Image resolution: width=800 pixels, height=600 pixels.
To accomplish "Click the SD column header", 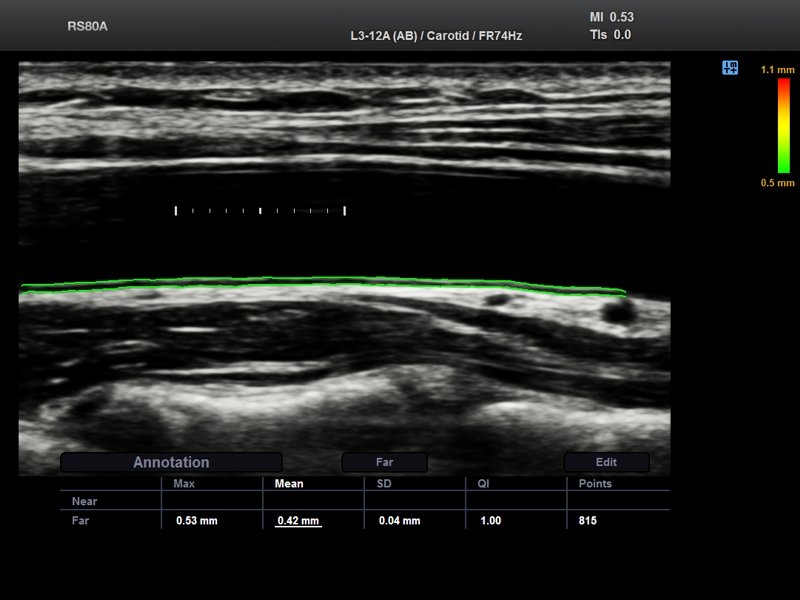I will point(384,484).
